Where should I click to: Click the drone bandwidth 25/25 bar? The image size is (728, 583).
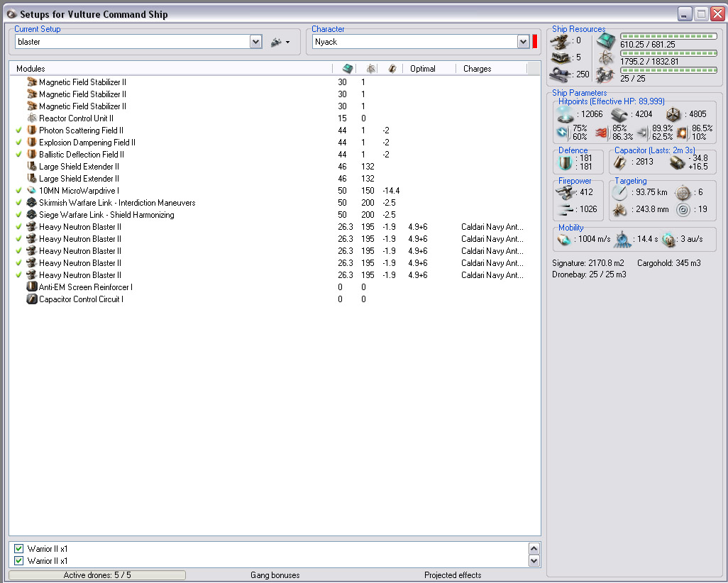[668, 70]
